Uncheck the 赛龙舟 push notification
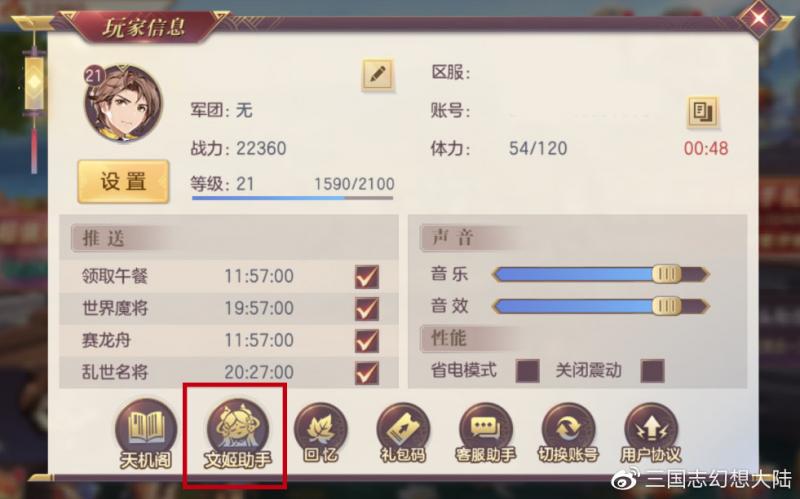 (x=367, y=341)
